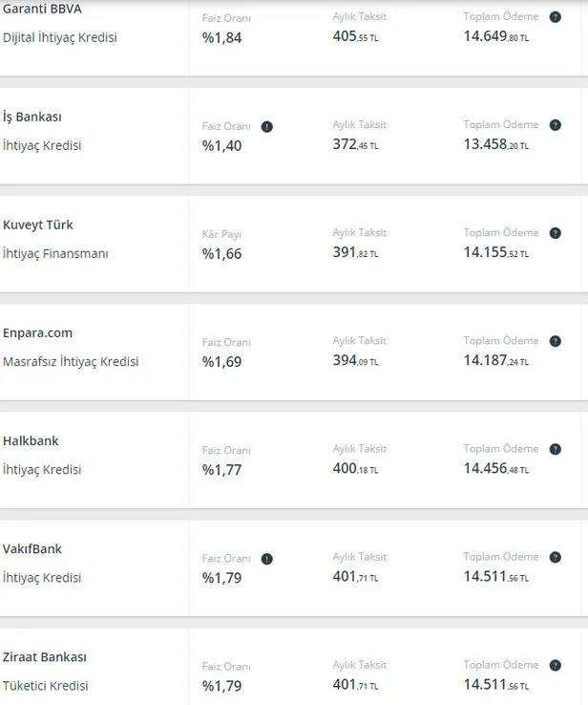Click VakıfBank Faiz Oranı info icon
This screenshot has height=705, width=588.
coord(266,559)
